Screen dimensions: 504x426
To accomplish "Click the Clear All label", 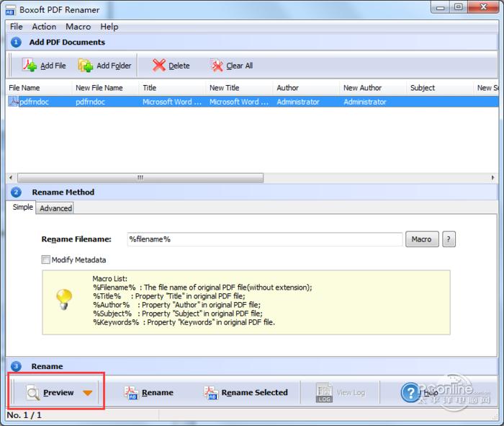I will (x=240, y=66).
